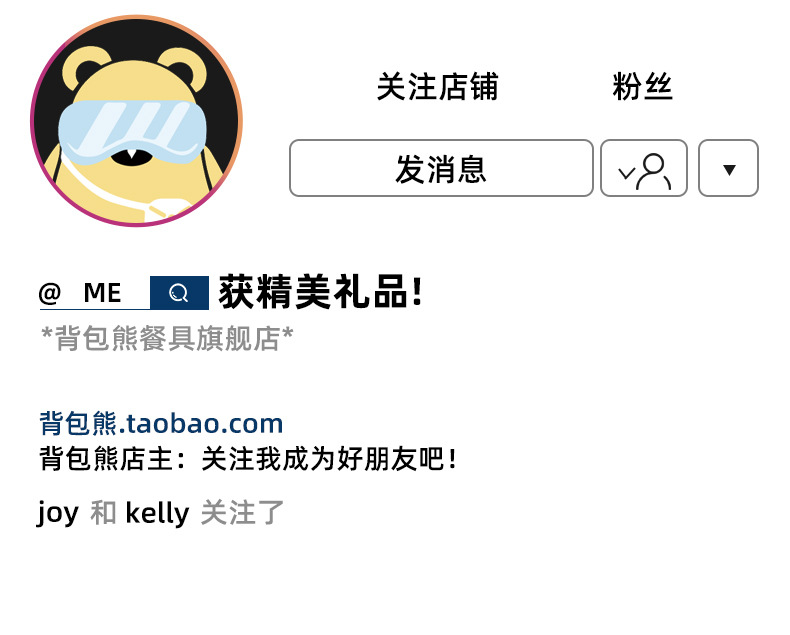Click the ME text in search bar
This screenshot has height=635, width=790.
[102, 293]
